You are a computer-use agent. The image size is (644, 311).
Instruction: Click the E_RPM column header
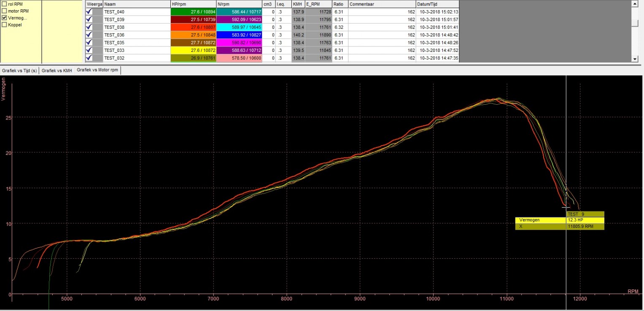[x=318, y=4]
